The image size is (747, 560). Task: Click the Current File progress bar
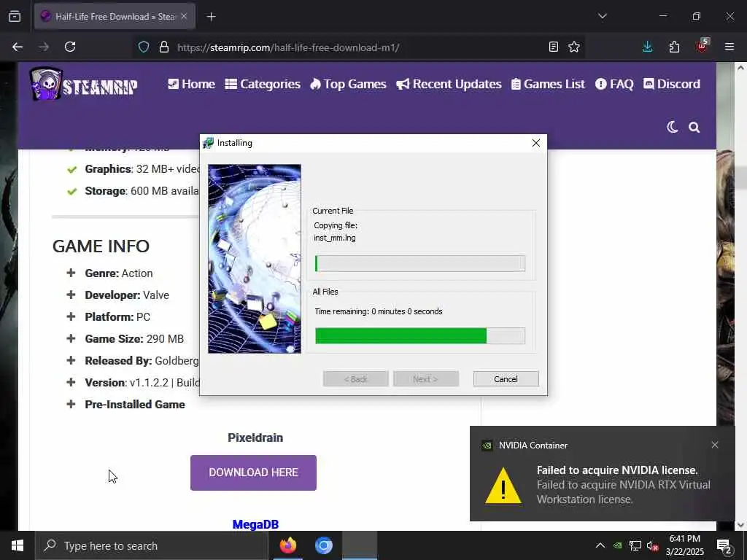[x=419, y=263]
